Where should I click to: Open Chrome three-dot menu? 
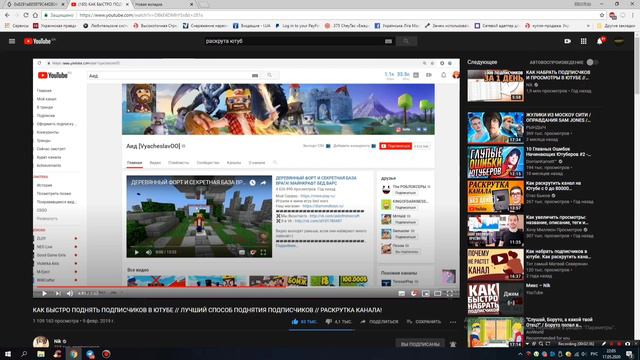point(633,15)
